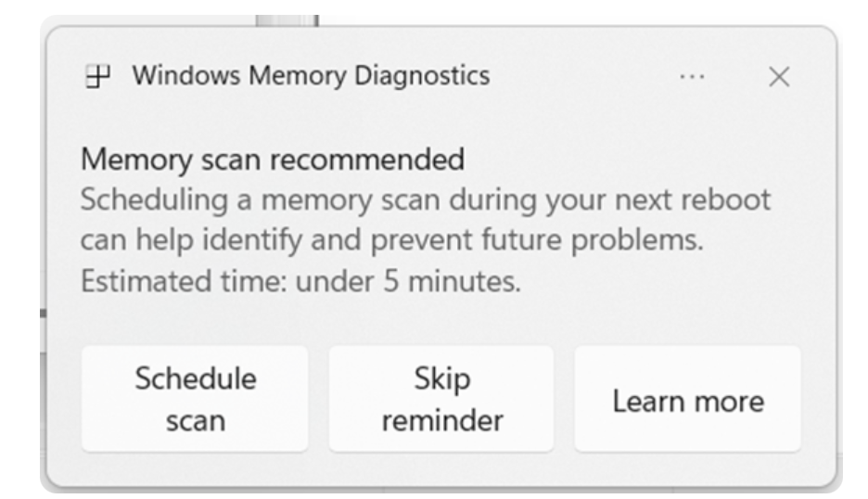
Task: Dismiss the notification with the X
Action: [779, 77]
